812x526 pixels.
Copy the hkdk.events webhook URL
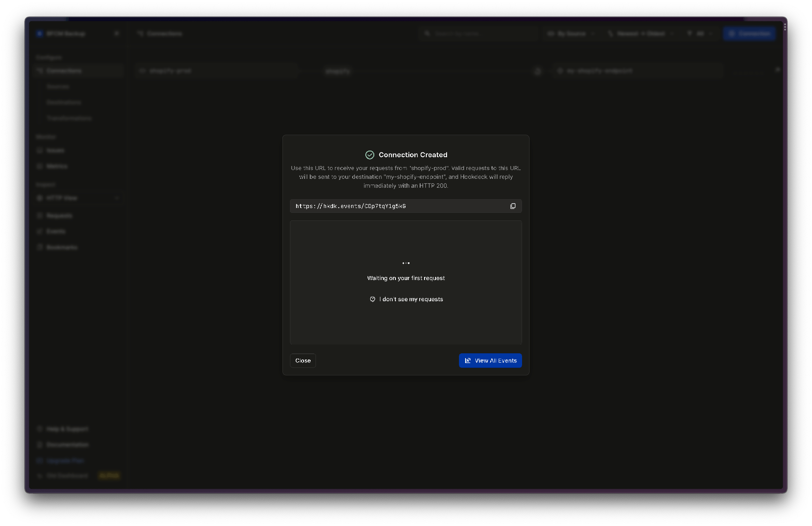tap(512, 206)
